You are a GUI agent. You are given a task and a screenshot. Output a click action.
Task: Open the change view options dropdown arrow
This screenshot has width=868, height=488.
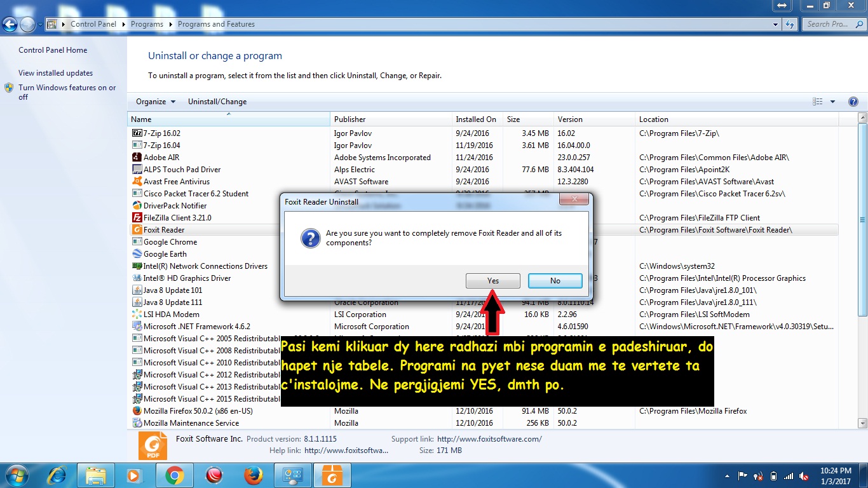coord(832,102)
